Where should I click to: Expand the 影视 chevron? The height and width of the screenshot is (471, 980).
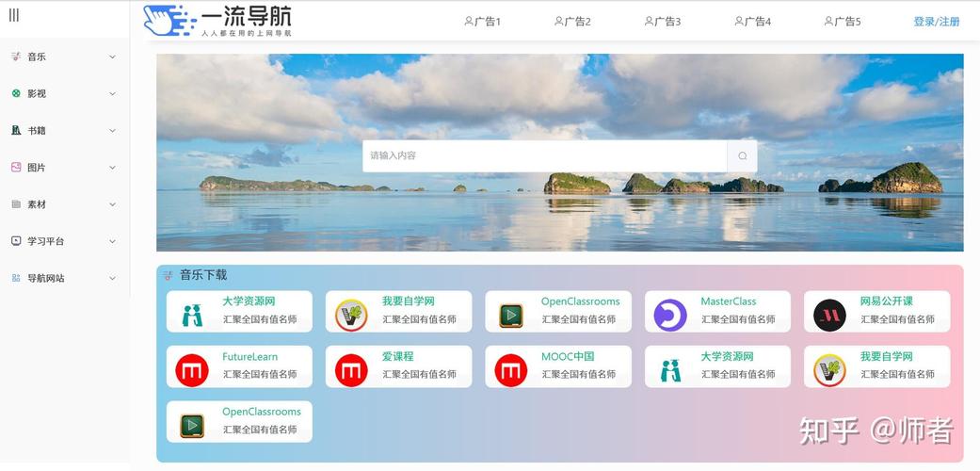[x=113, y=93]
